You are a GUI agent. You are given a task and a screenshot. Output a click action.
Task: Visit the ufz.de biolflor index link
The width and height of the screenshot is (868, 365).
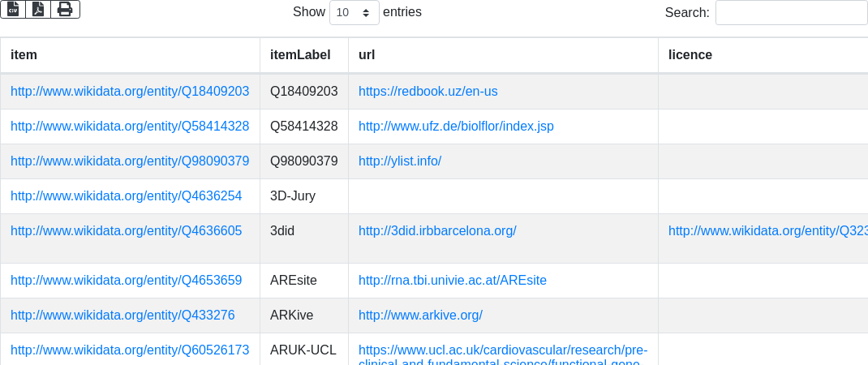point(456,127)
